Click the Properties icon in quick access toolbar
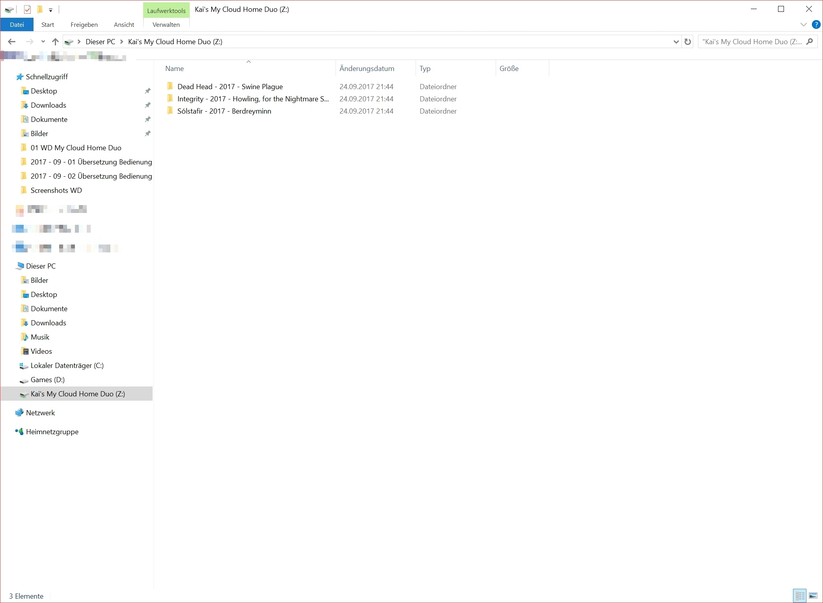The height and width of the screenshot is (603, 823). pos(27,9)
